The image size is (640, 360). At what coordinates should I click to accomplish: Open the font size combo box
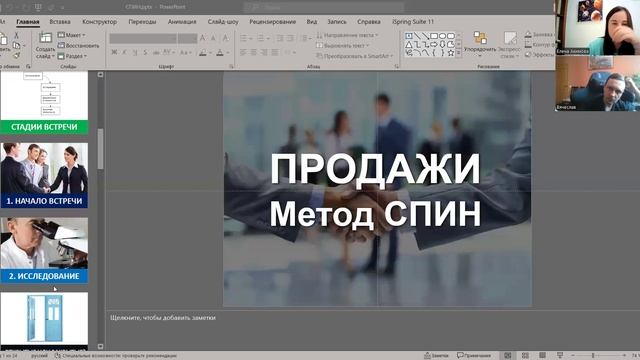pos(187,38)
